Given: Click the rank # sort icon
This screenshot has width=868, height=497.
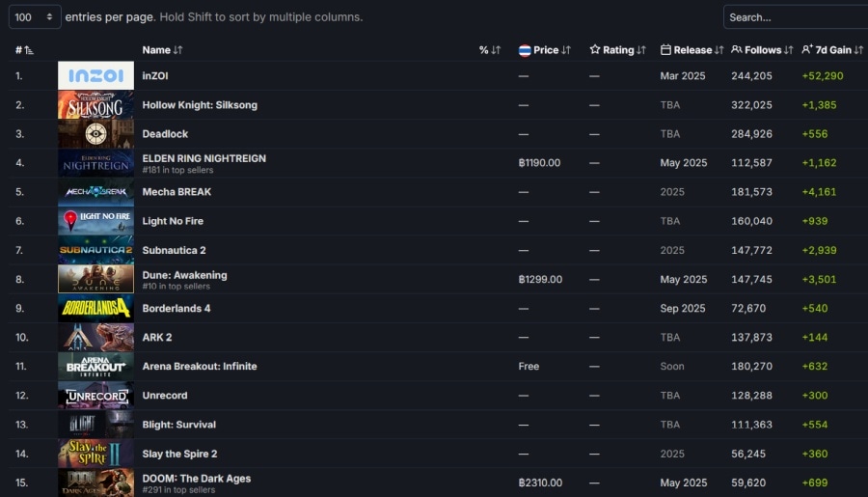Looking at the screenshot, I should point(28,50).
